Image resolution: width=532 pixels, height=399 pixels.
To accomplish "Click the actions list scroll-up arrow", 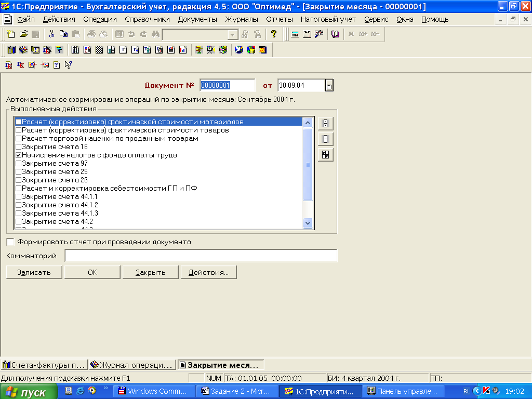I will [x=308, y=123].
